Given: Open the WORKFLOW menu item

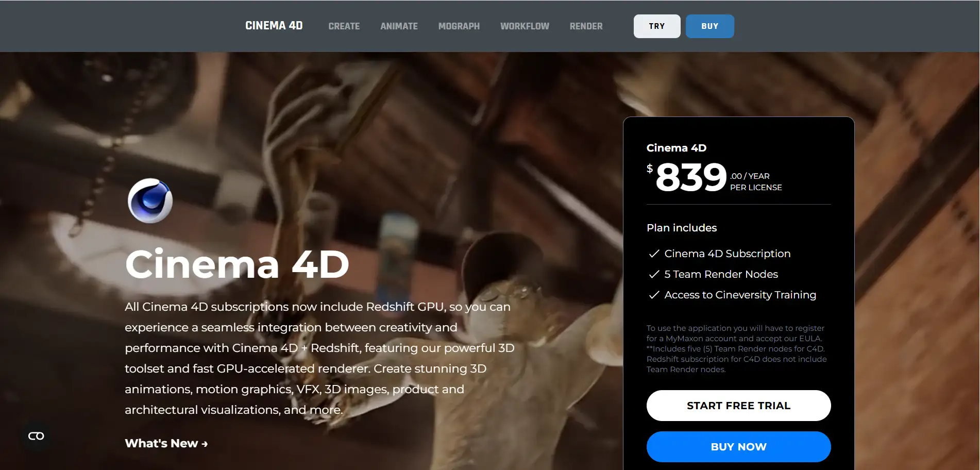Looking at the screenshot, I should (x=525, y=26).
